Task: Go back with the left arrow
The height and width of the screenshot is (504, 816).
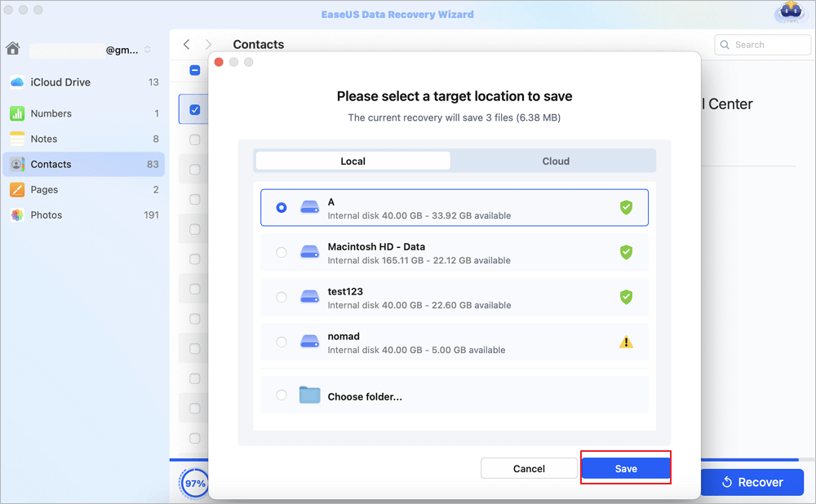Action: (186, 44)
